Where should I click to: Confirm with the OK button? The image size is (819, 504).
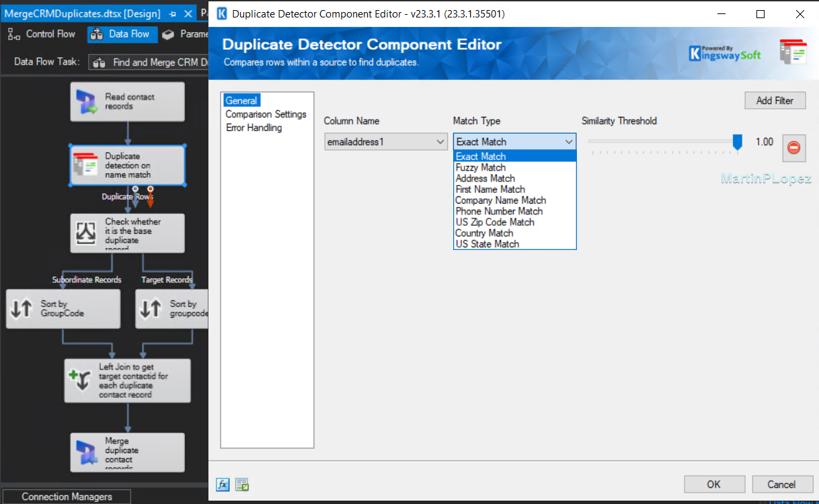tap(714, 484)
